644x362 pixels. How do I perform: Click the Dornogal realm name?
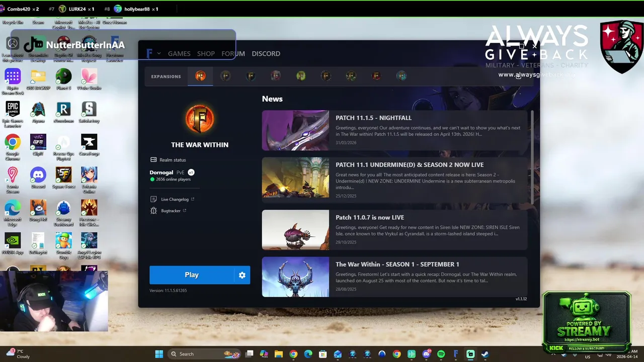pyautogui.click(x=162, y=172)
